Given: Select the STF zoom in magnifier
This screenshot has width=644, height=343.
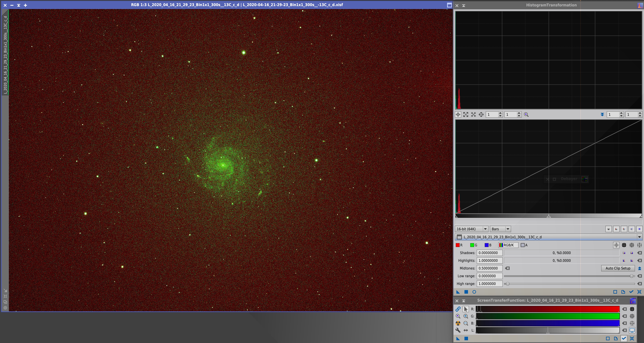Looking at the screenshot, I should [465, 316].
